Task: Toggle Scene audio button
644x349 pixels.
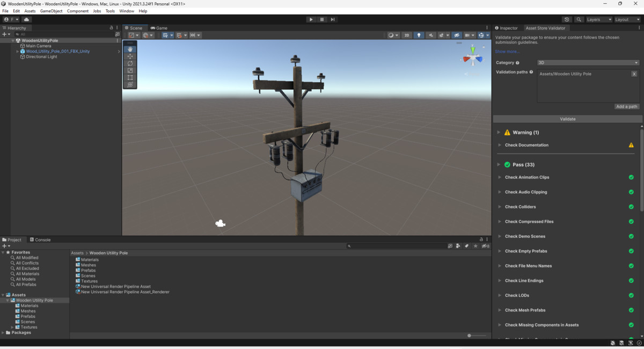Action: (431, 35)
